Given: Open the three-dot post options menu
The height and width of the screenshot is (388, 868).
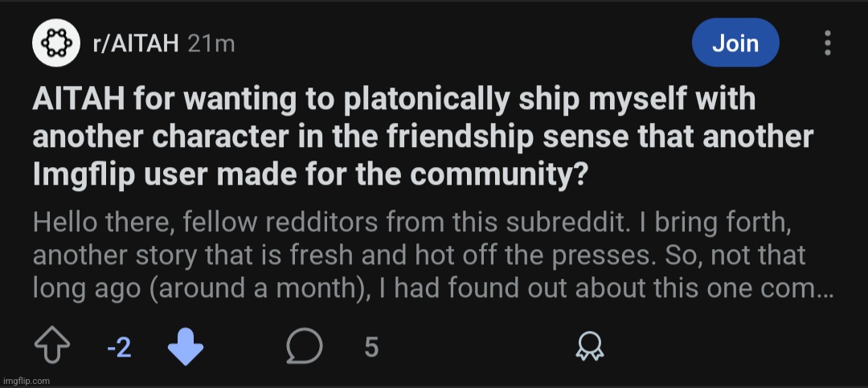Looking at the screenshot, I should click(827, 43).
